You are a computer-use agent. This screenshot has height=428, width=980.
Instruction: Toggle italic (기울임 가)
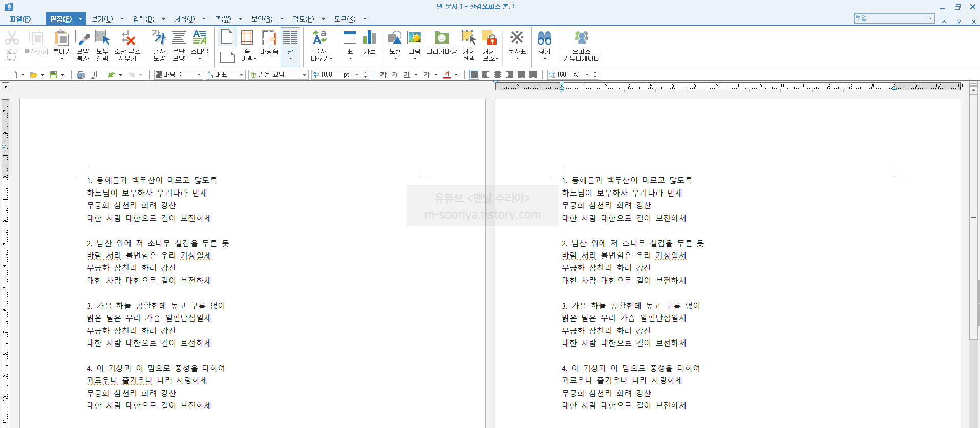tap(395, 75)
